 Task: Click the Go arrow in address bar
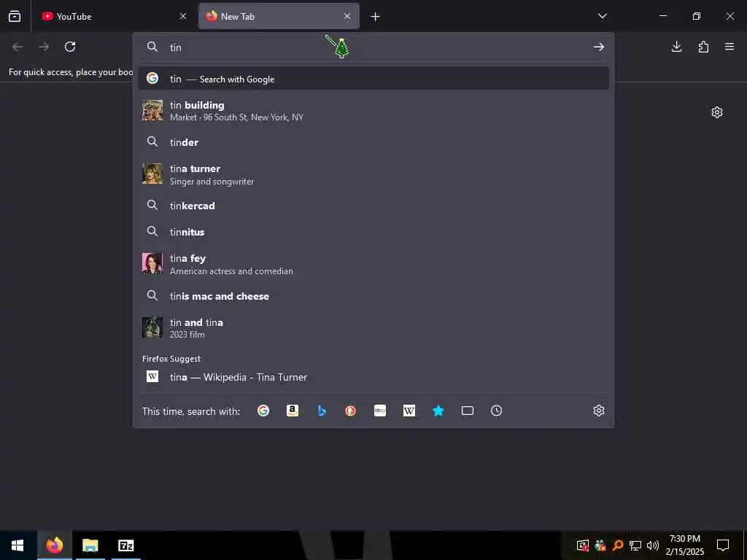pos(599,47)
